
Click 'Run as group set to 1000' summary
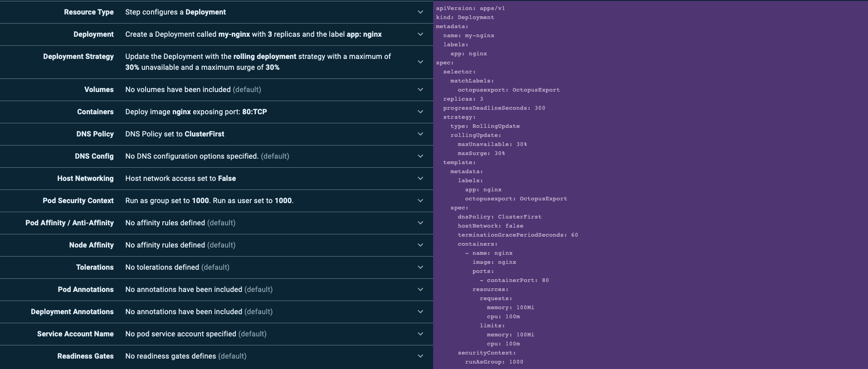[x=210, y=201]
